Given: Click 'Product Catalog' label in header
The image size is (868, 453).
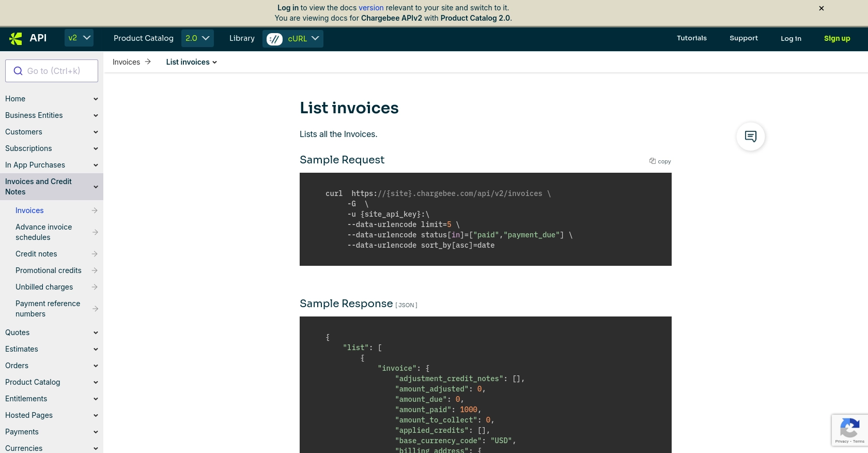Looking at the screenshot, I should [x=144, y=38].
